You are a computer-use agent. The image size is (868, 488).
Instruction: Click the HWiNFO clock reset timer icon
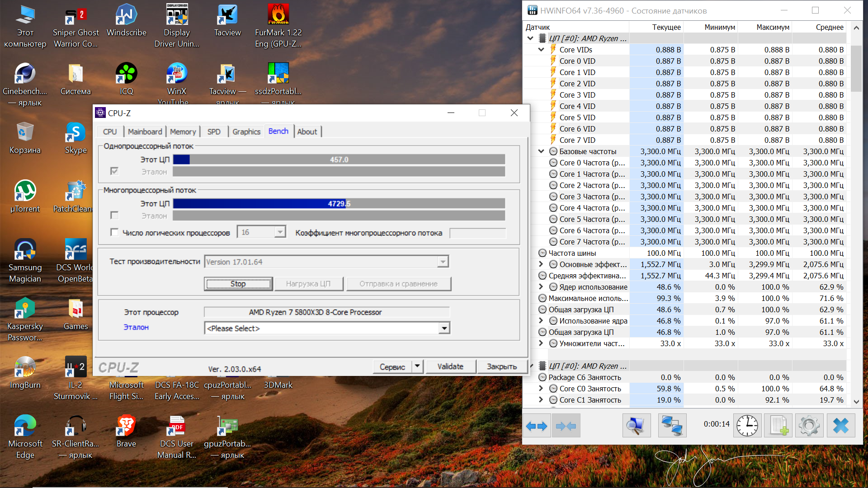tap(747, 426)
